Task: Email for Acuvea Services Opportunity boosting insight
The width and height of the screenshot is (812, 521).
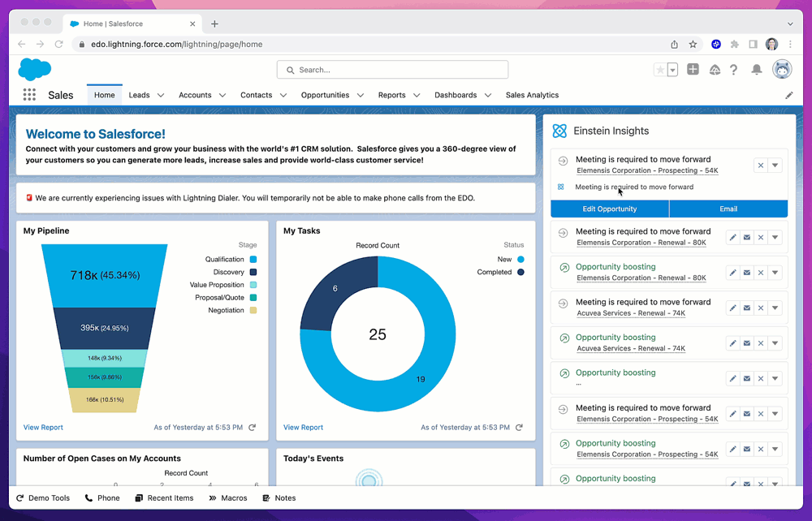Action: [x=747, y=343]
